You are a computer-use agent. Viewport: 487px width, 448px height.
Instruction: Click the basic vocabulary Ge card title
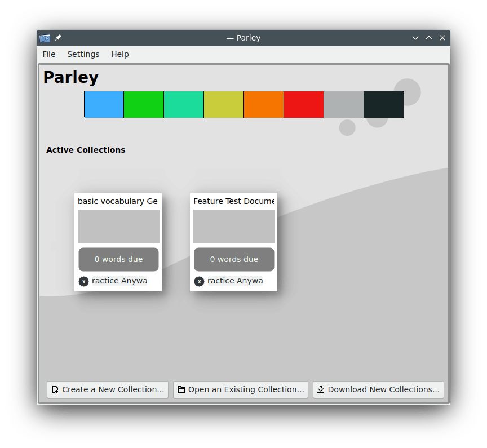(x=118, y=201)
